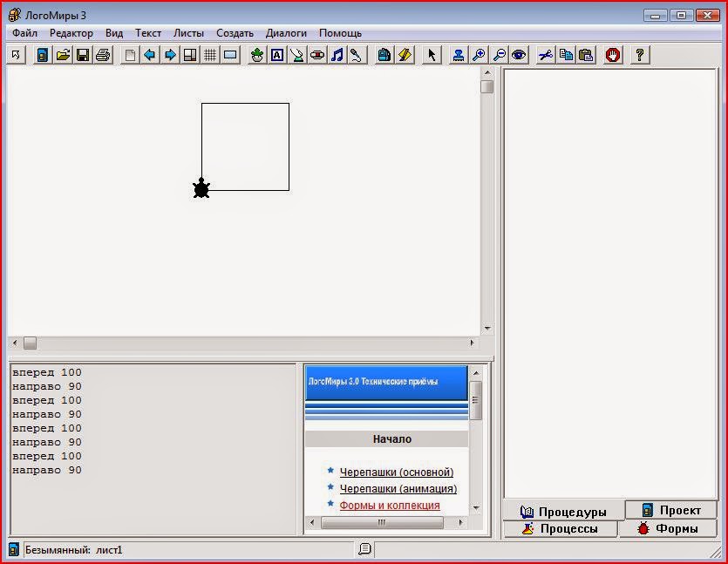This screenshot has width=728, height=564.
Task: Click the black turtle on the canvas
Action: click(201, 188)
